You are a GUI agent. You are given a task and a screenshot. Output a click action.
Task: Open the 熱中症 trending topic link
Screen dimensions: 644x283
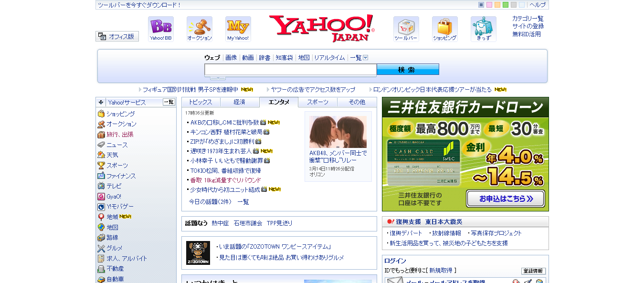[220, 223]
